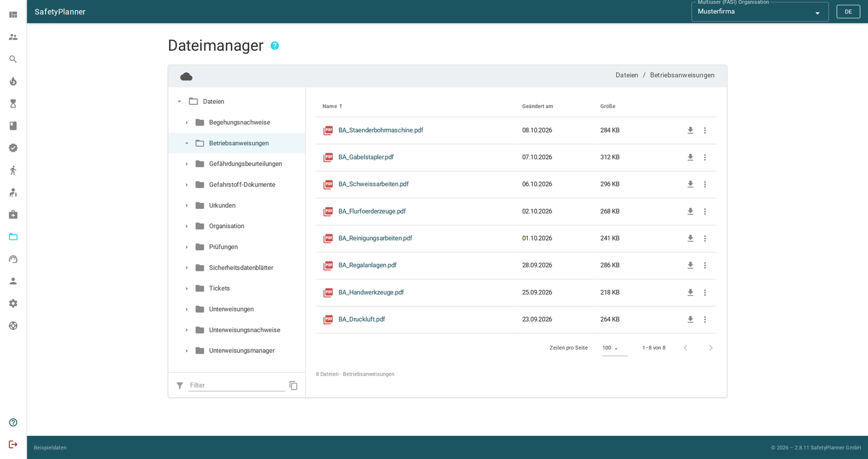Click the copy icon next to Filter field
The image size is (868, 459).
[x=293, y=385]
